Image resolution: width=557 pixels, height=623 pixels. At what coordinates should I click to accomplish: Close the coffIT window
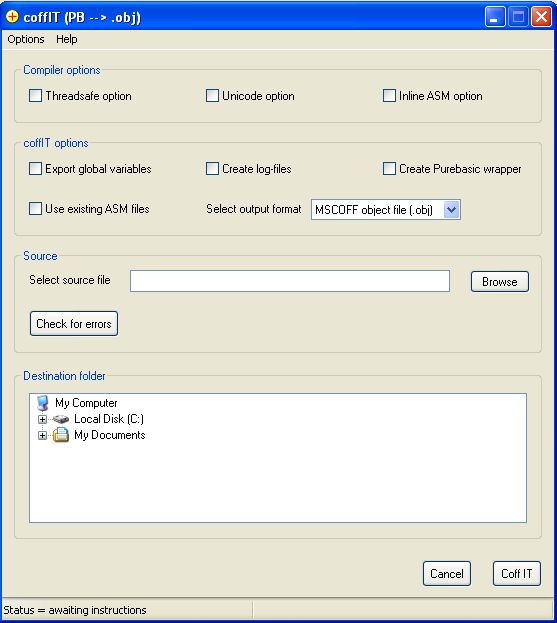click(541, 17)
